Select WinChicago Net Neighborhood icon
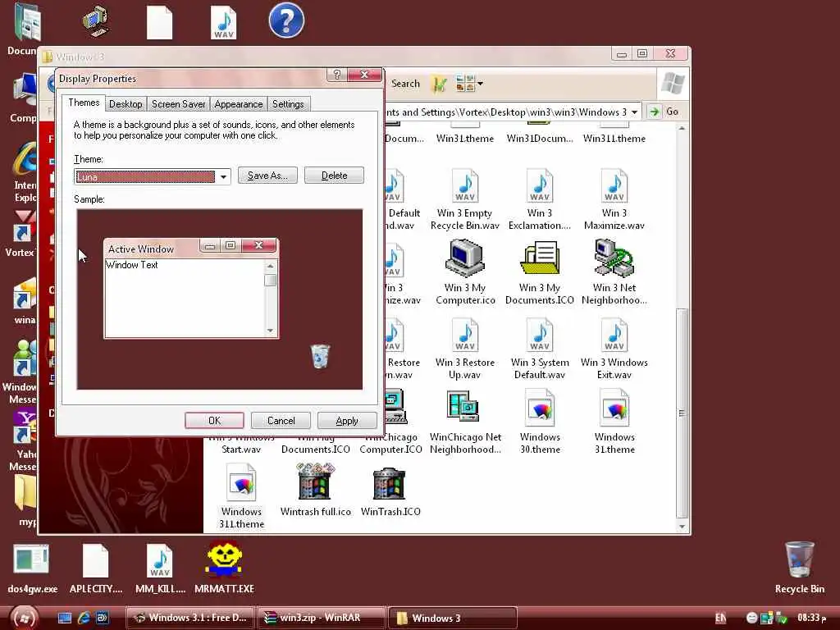The width and height of the screenshot is (840, 630). tap(465, 423)
